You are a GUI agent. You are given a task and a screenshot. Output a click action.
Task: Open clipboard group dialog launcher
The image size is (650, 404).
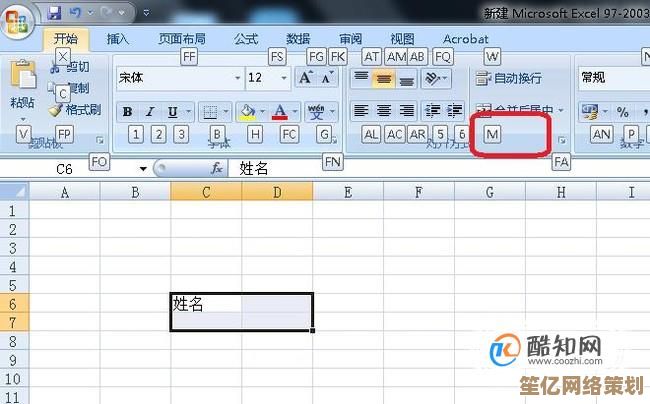pyautogui.click(x=99, y=140)
